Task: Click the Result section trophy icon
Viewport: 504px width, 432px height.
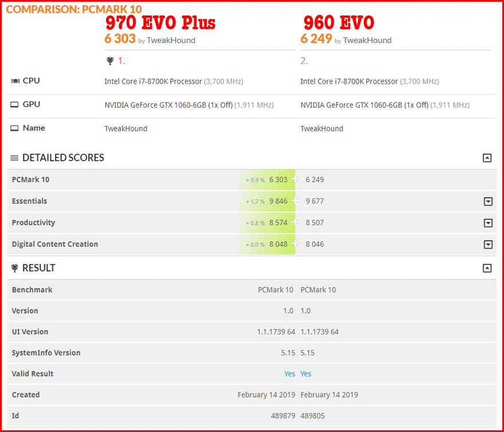Action: tap(14, 268)
